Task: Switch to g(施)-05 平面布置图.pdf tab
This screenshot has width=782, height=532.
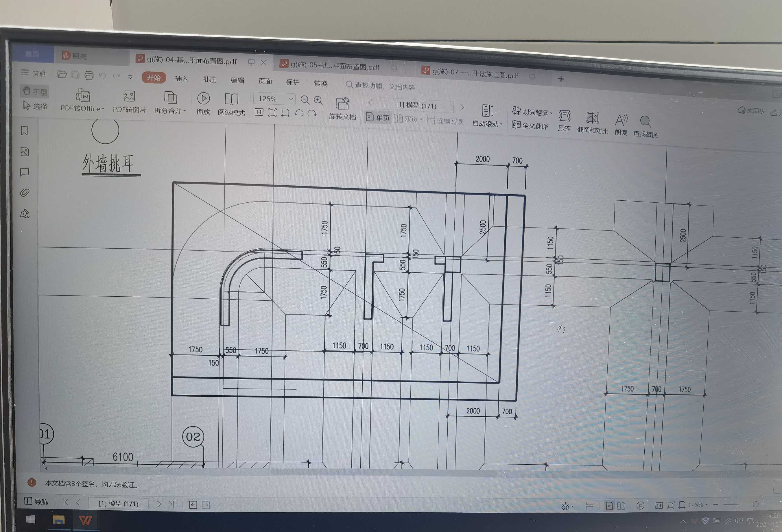Action: tap(335, 66)
